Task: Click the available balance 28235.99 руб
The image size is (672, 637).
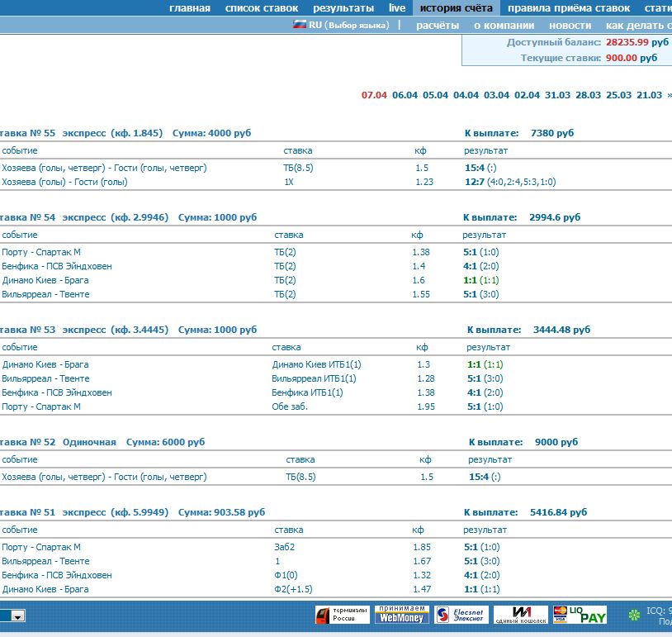Action: point(637,42)
